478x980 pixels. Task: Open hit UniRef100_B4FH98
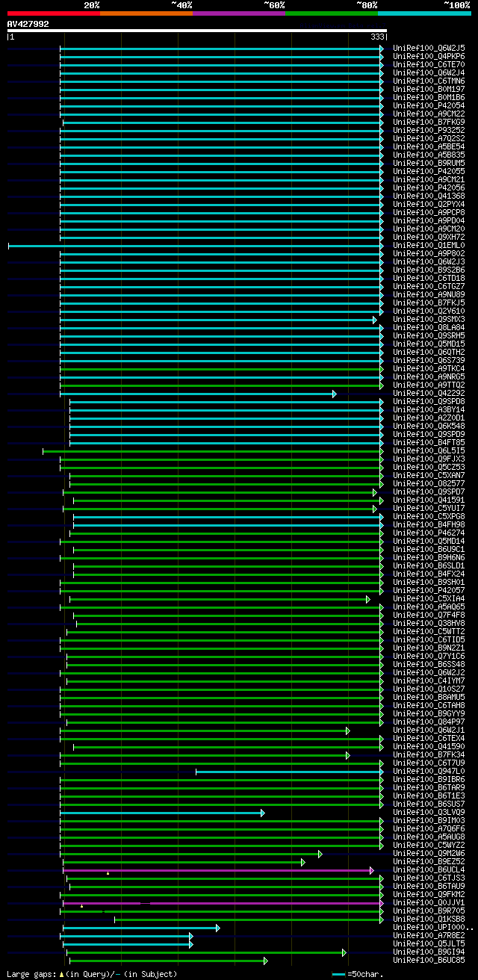[x=429, y=524]
